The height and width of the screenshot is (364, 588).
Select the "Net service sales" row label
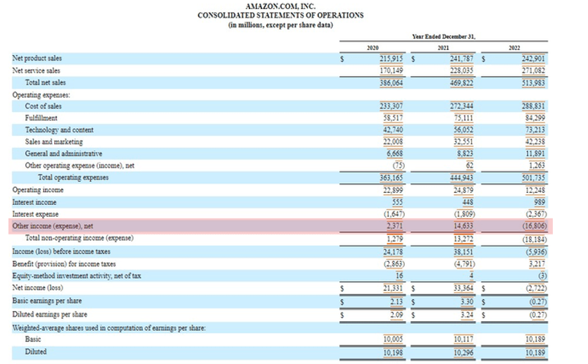point(36,70)
